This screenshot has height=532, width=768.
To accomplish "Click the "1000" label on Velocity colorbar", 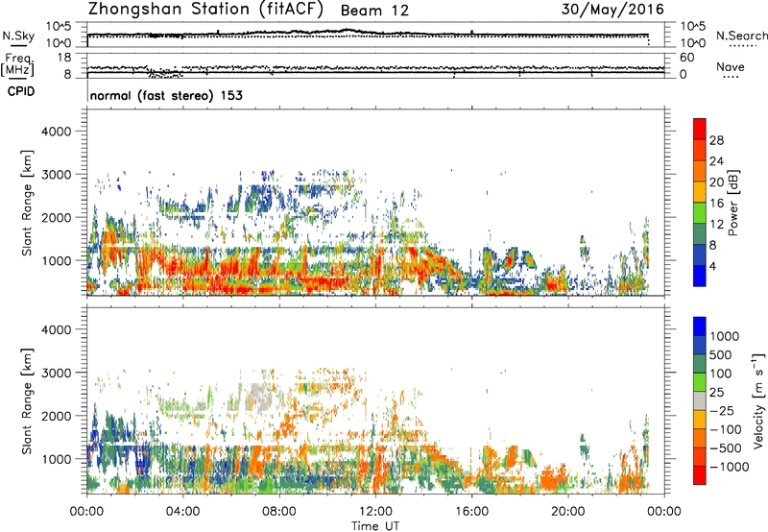I will pos(725,336).
